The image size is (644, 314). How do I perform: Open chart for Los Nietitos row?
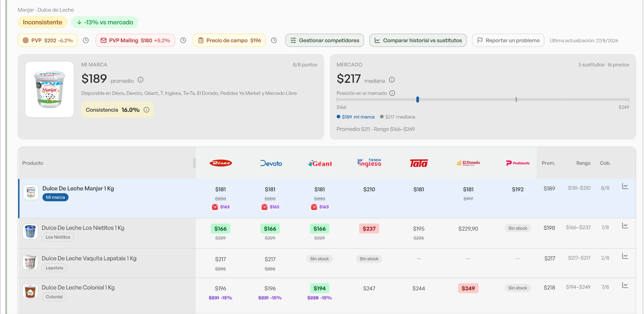pos(625,225)
